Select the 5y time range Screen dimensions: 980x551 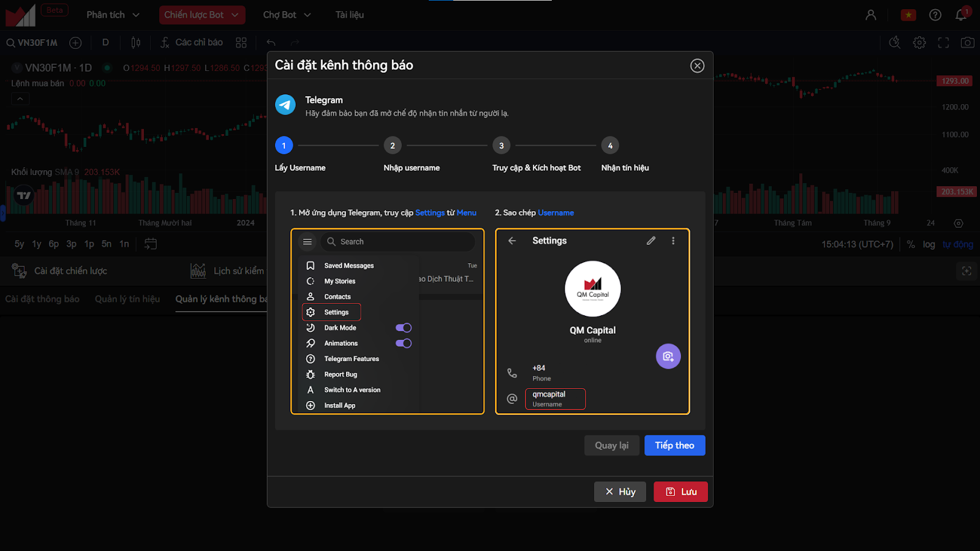20,244
